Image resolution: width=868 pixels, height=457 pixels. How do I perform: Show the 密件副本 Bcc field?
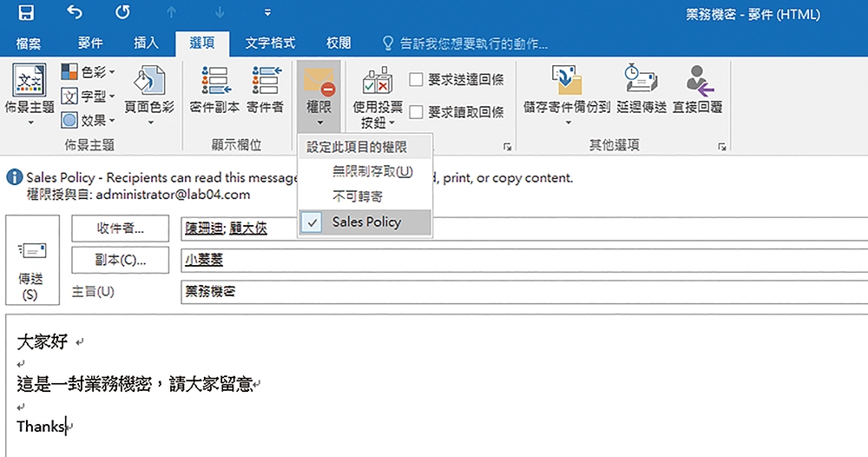(214, 90)
